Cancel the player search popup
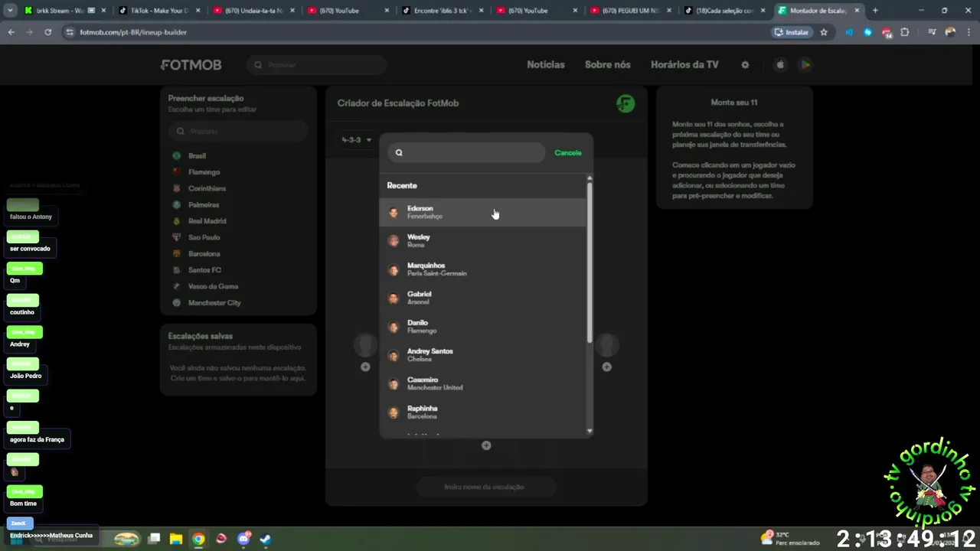Viewport: 980px width, 551px height. click(x=568, y=153)
